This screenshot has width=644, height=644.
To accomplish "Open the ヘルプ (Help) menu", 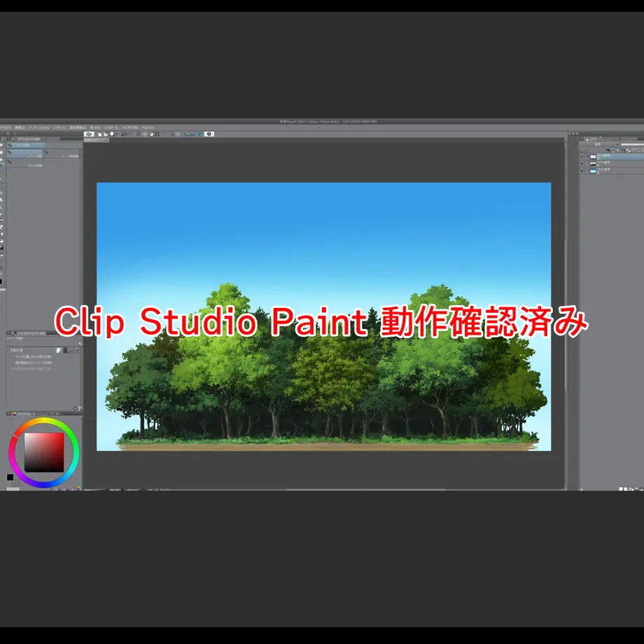I will (x=148, y=127).
